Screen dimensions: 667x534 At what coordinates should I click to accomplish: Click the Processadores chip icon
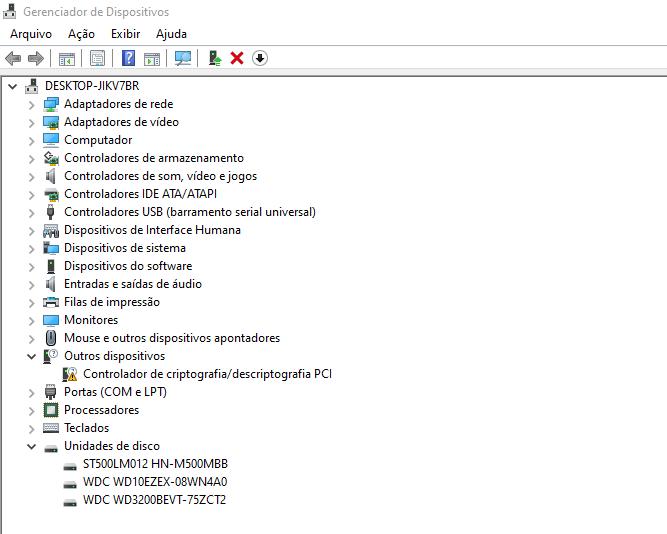(x=51, y=410)
